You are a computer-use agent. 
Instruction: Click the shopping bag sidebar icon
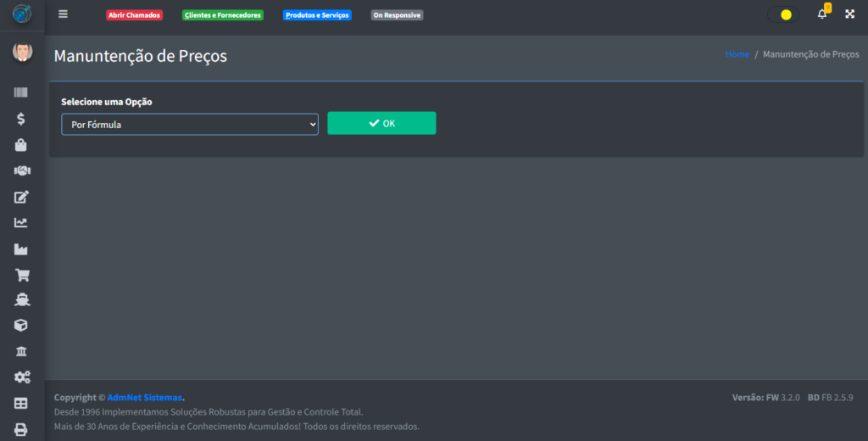21,145
